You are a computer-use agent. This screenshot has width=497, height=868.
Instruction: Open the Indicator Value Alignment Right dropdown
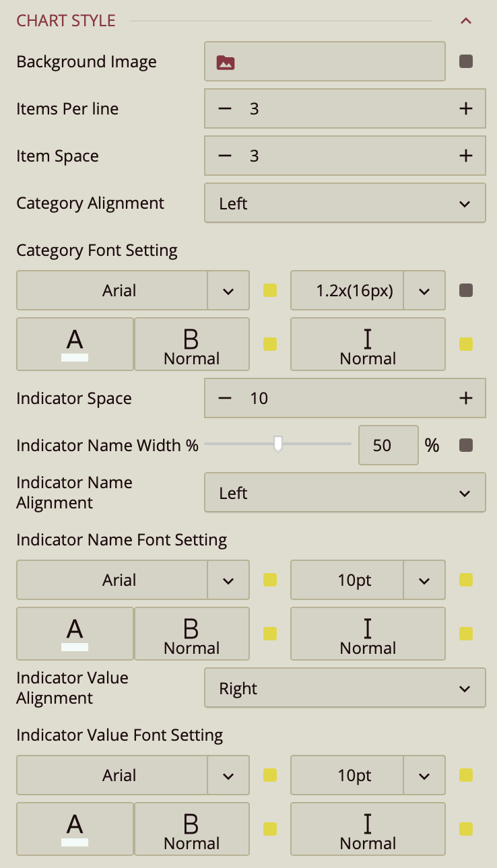[x=345, y=688]
